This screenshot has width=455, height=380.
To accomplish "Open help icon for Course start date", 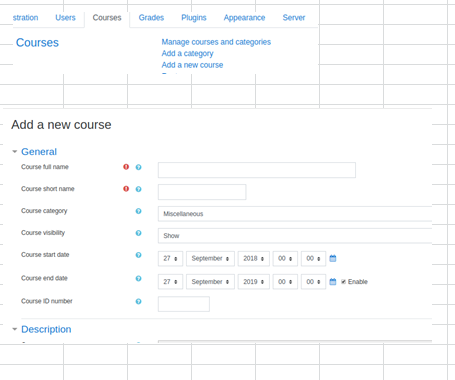I will pyautogui.click(x=138, y=255).
